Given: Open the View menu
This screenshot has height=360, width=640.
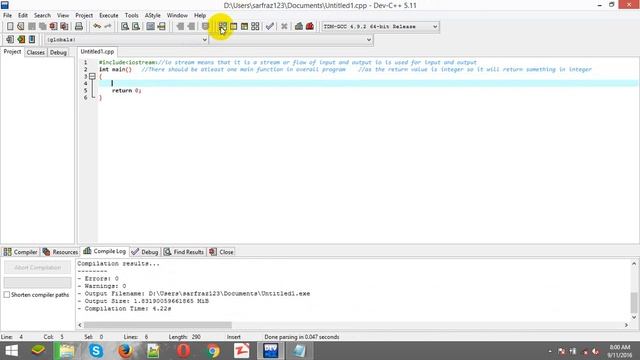Looking at the screenshot, I should pos(63,16).
